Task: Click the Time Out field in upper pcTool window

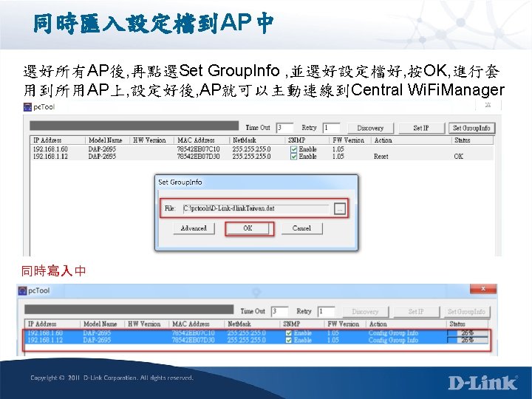Action: [284, 128]
